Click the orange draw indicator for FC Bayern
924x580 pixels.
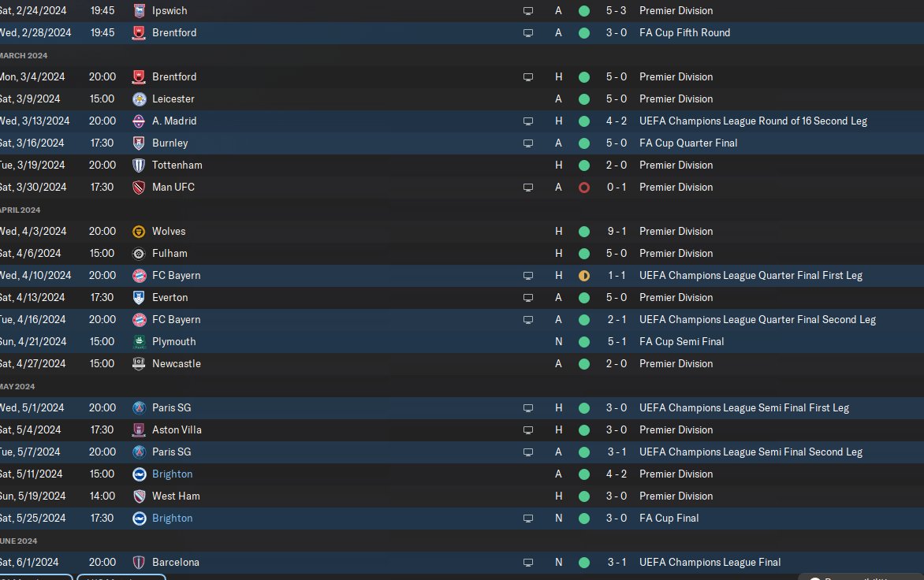[x=584, y=276]
